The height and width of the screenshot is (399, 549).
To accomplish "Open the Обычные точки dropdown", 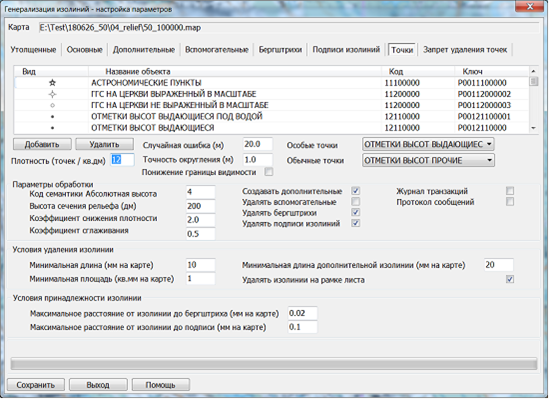I will (x=428, y=160).
